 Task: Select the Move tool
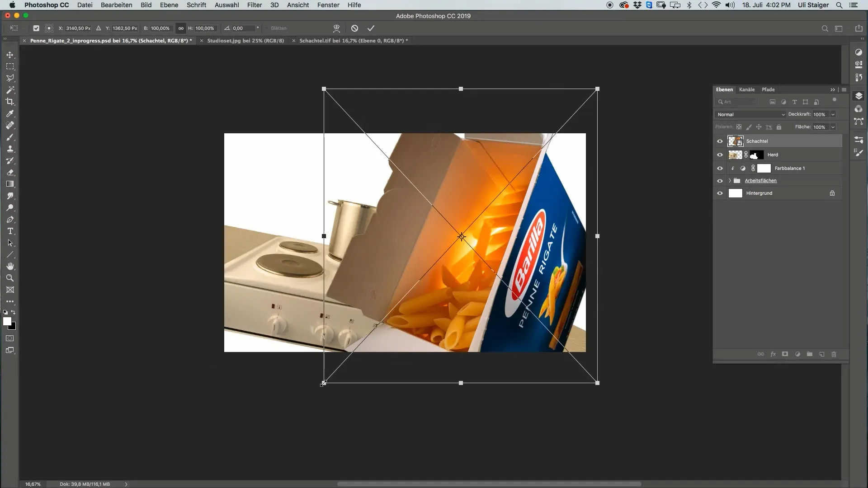click(10, 55)
